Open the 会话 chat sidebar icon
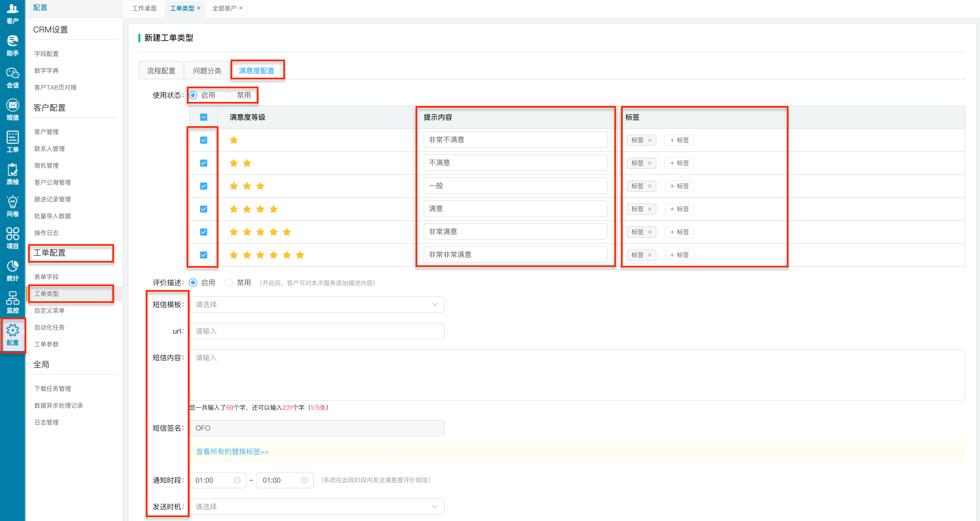The height and width of the screenshot is (521, 980). [x=13, y=78]
